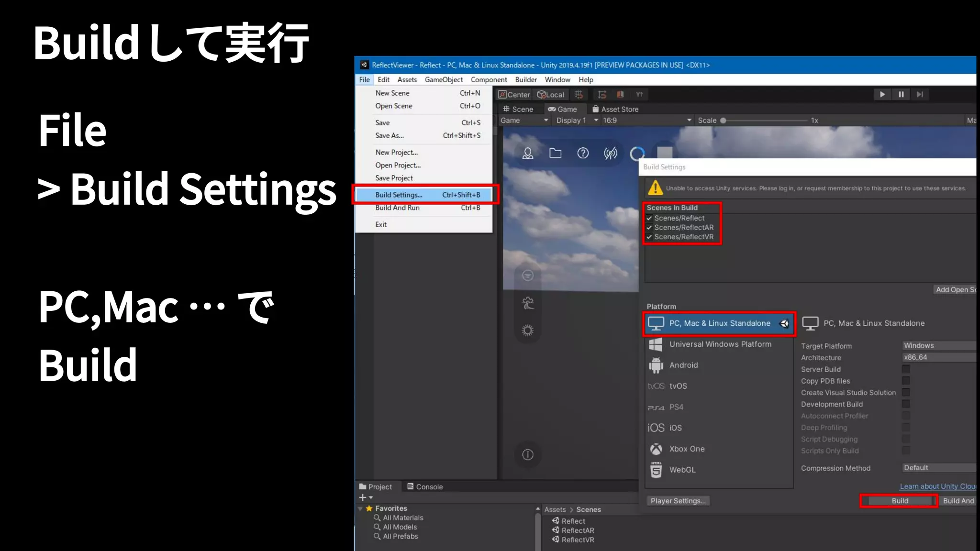The width and height of the screenshot is (980, 551).
Task: Uncheck Scenes/Reflect in Scenes In Build
Action: (649, 218)
